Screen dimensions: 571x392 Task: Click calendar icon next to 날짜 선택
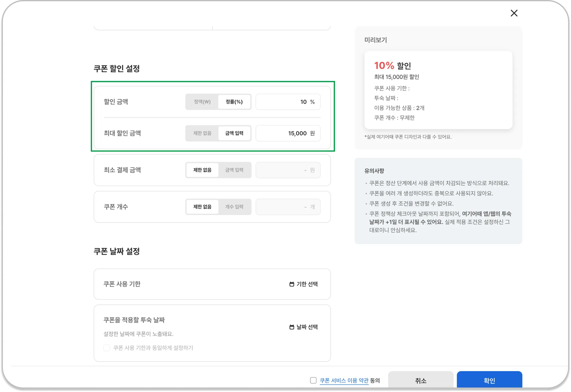tap(292, 327)
